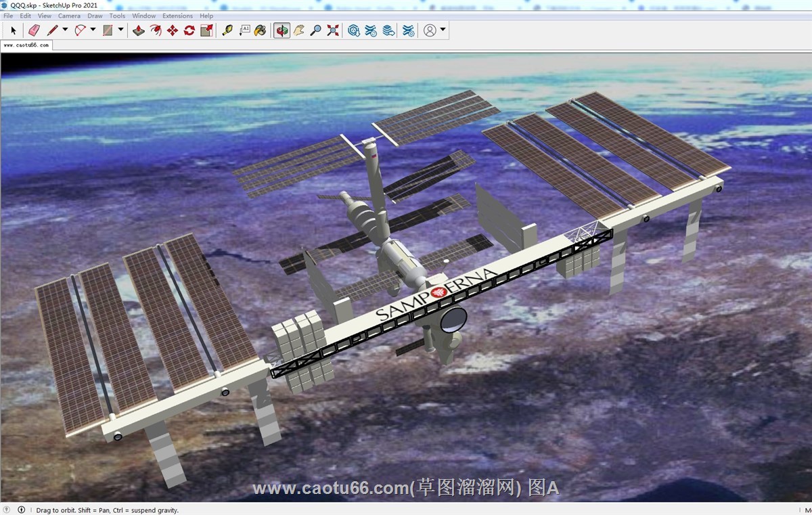
Task: Click the user account profile icon
Action: click(430, 30)
